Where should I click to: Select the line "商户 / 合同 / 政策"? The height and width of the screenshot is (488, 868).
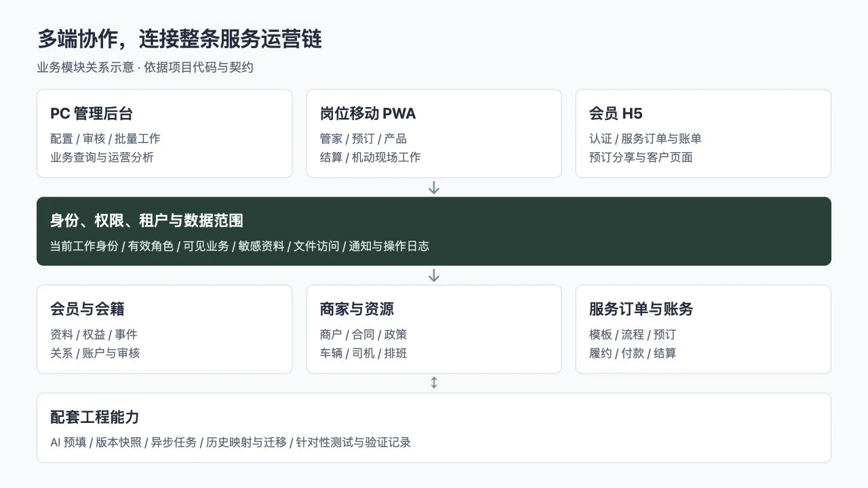pos(363,335)
